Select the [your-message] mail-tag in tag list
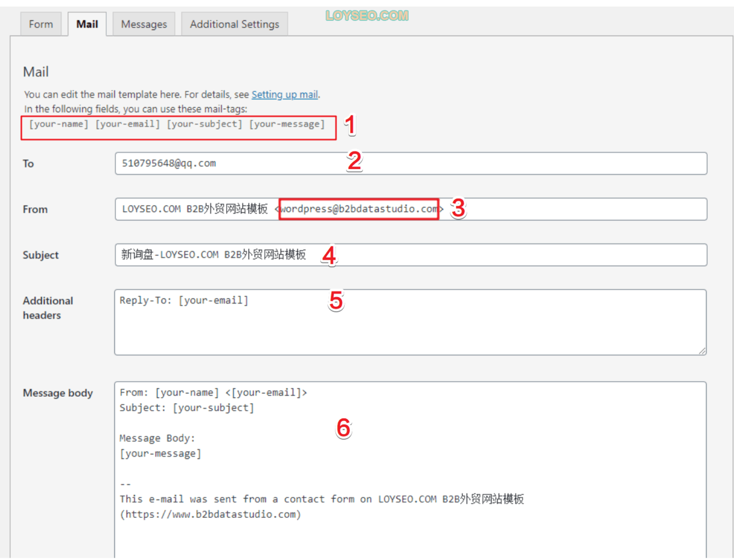The image size is (734, 560). tap(287, 124)
